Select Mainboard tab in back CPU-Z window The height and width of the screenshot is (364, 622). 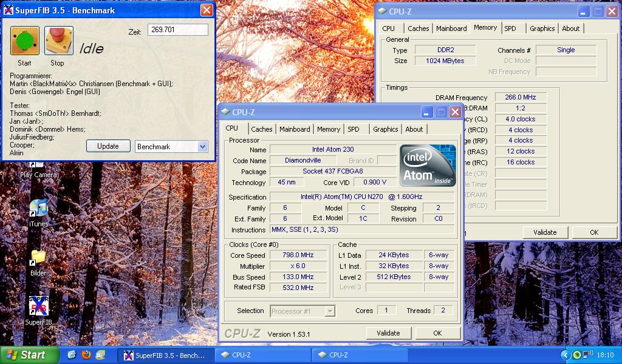click(451, 29)
